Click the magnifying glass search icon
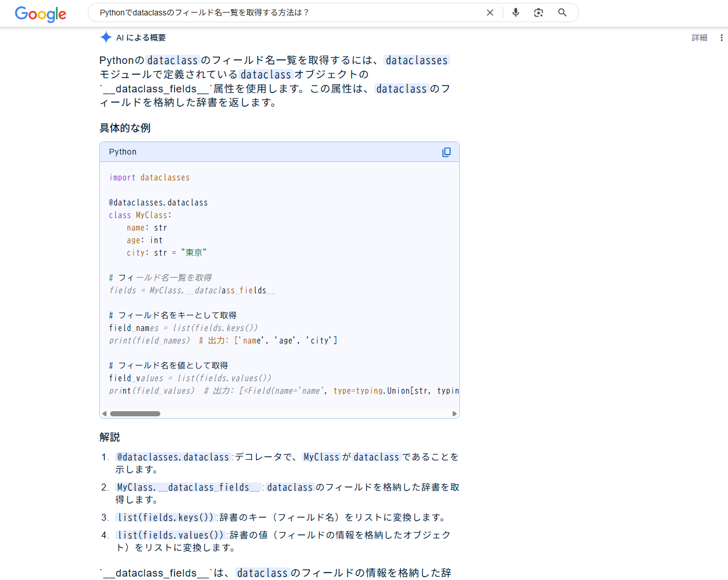 (562, 12)
